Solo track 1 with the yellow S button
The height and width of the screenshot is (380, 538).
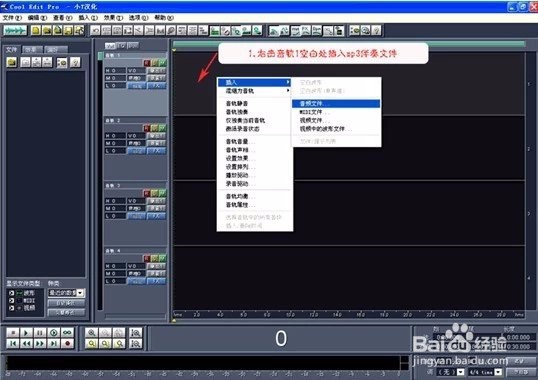(155, 63)
